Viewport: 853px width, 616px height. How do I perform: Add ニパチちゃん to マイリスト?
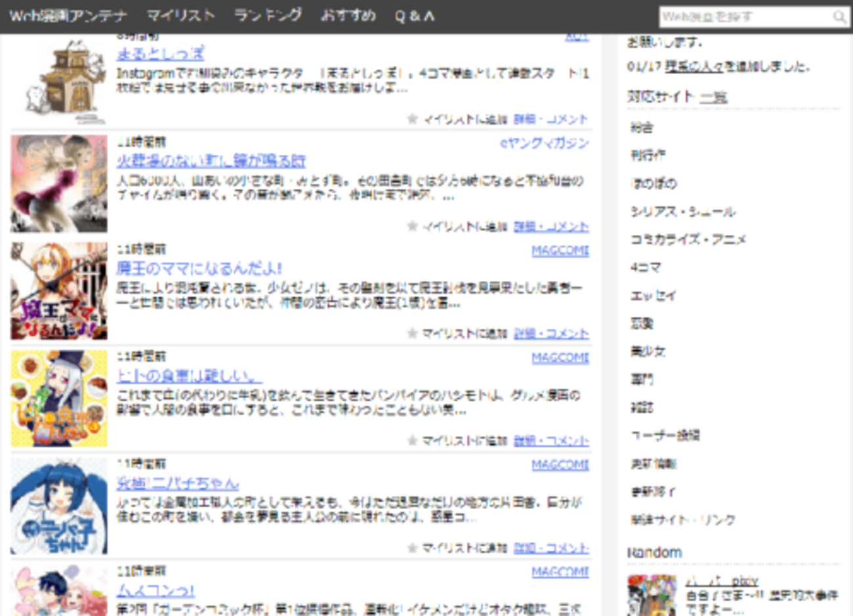465,548
